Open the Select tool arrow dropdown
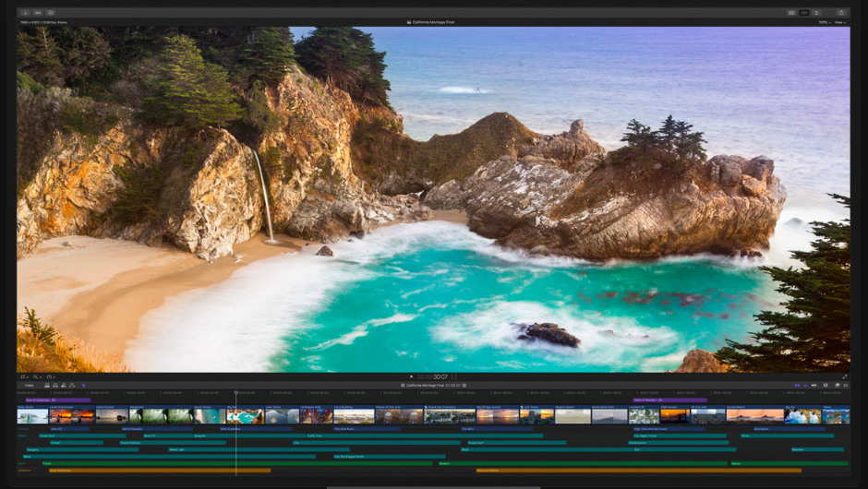The height and width of the screenshot is (489, 868). [84, 385]
